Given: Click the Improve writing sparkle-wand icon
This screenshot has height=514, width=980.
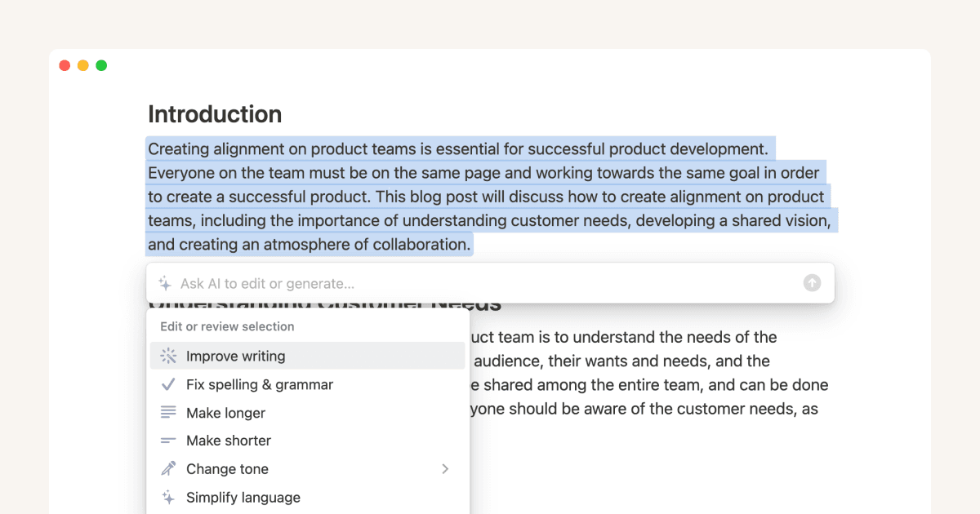Looking at the screenshot, I should click(167, 356).
